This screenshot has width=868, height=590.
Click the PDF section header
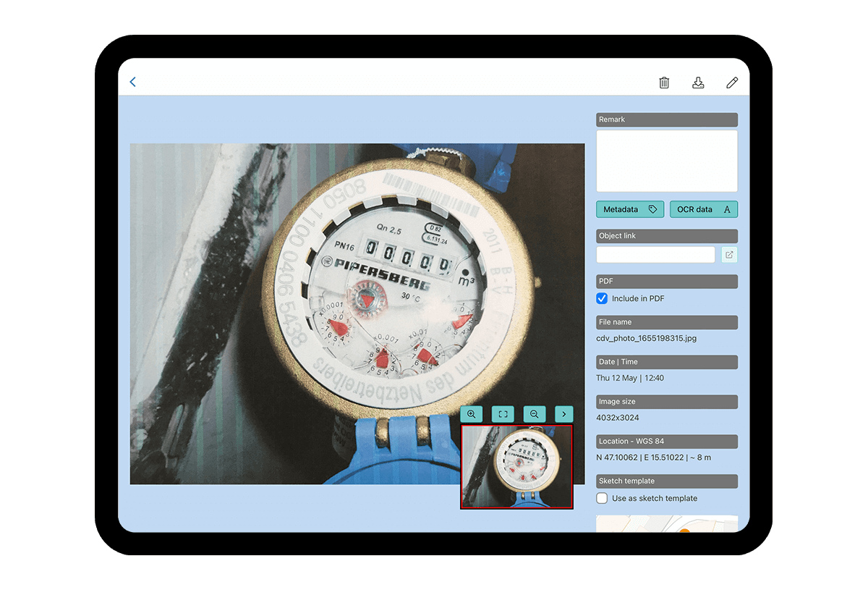coord(667,282)
